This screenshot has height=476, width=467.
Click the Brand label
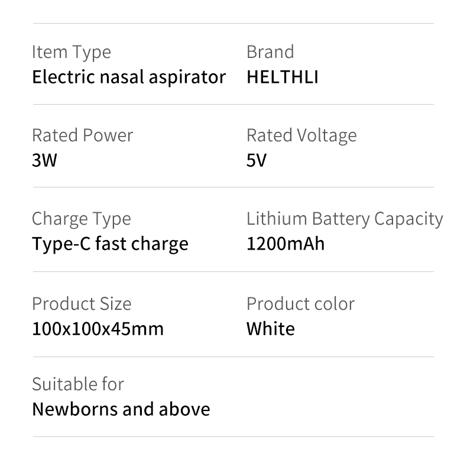270,51
